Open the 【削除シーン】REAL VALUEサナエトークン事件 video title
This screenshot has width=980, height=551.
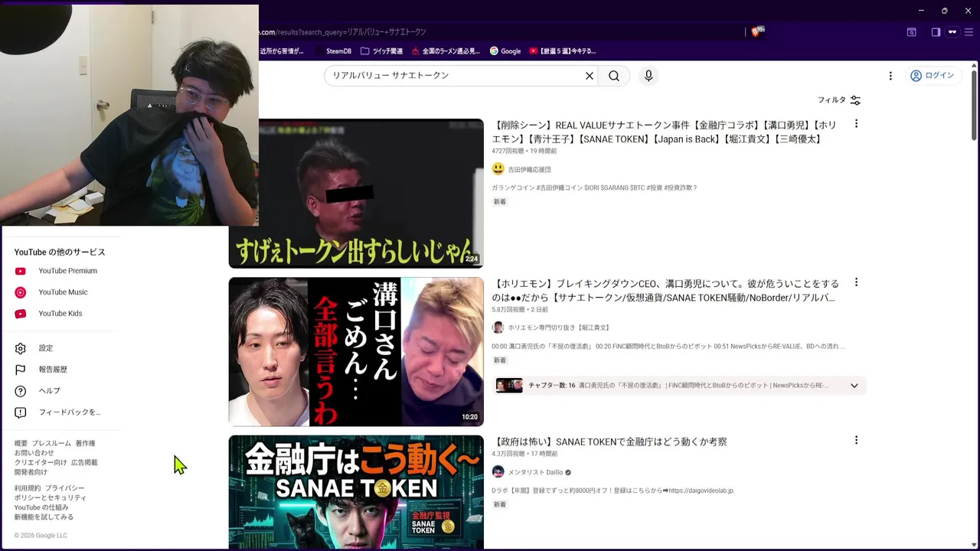[665, 132]
